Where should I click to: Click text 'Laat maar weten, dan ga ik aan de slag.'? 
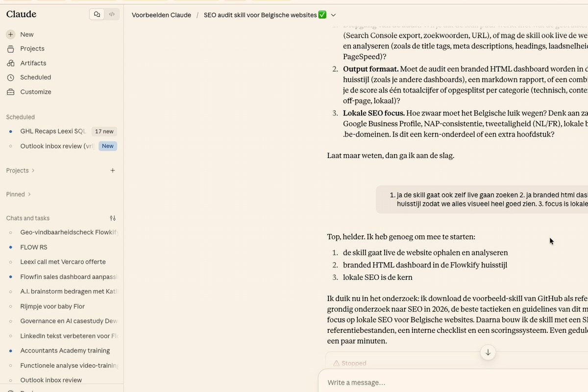[391, 156]
